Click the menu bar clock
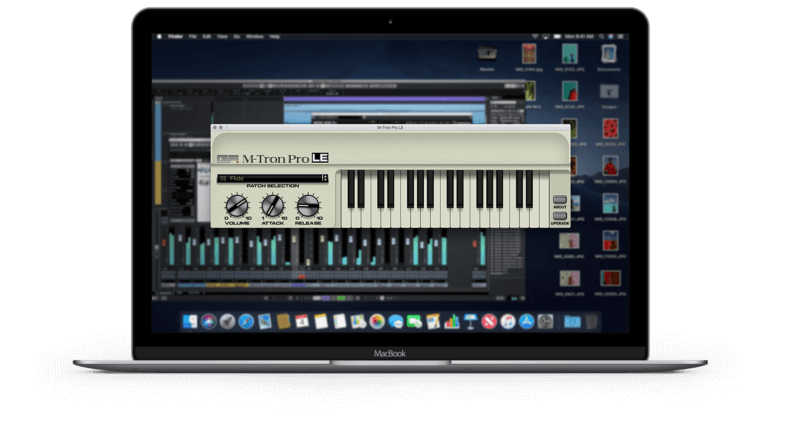 pos(579,37)
